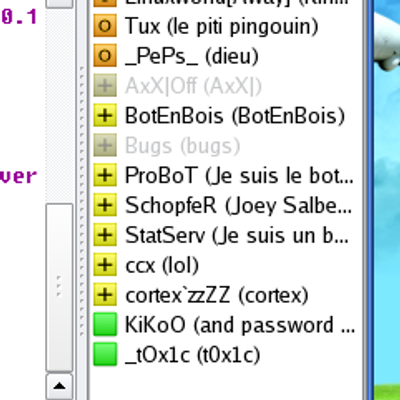Screen dimensions: 400x400
Task: Click the voice plus icon beside cortex`zzZZ
Action: pos(105,295)
